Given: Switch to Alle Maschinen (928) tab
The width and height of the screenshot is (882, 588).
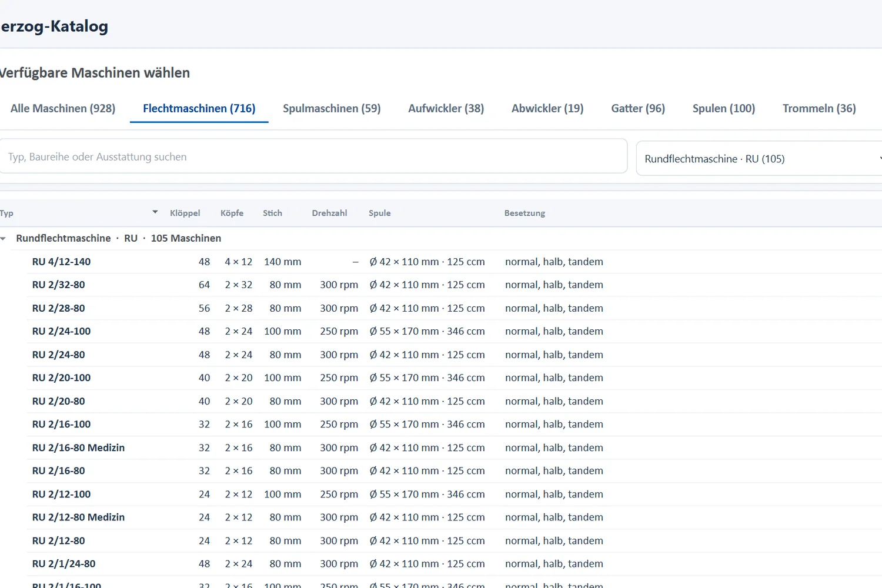Looking at the screenshot, I should 63,108.
